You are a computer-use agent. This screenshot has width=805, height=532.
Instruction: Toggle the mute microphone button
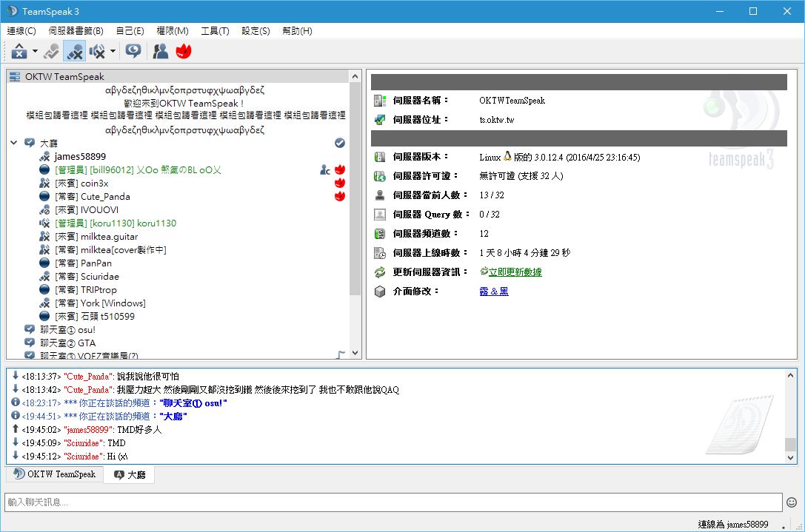click(73, 51)
